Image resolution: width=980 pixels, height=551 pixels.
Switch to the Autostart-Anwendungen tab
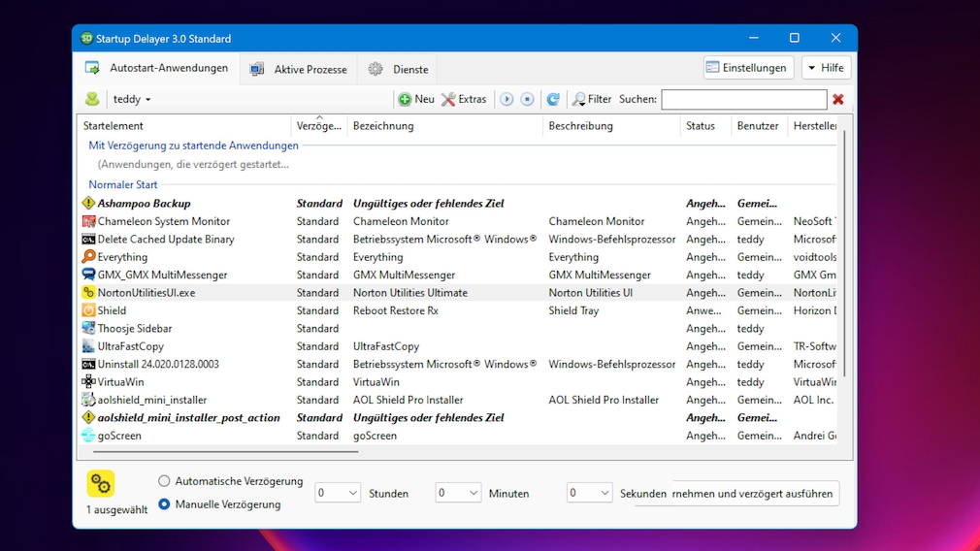(157, 68)
